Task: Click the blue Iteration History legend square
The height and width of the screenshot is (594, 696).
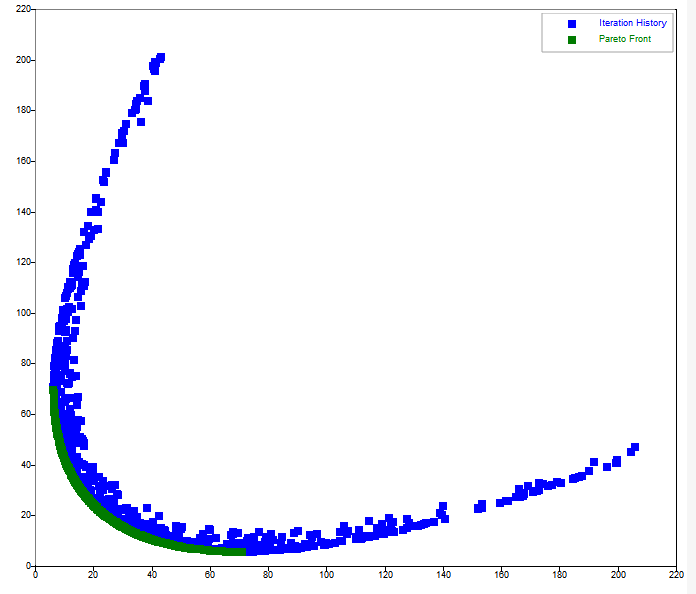Action: click(x=572, y=23)
